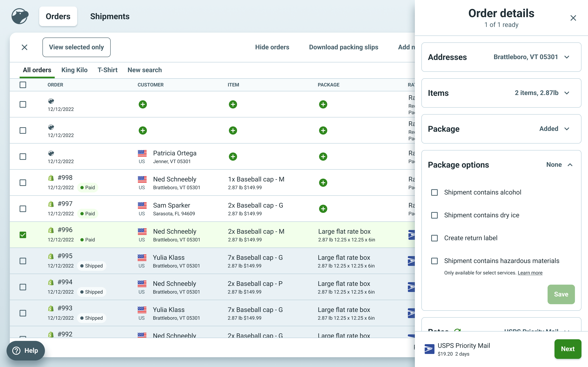Open the Help widget
Screen dimensions: 588x367
(x=26, y=350)
